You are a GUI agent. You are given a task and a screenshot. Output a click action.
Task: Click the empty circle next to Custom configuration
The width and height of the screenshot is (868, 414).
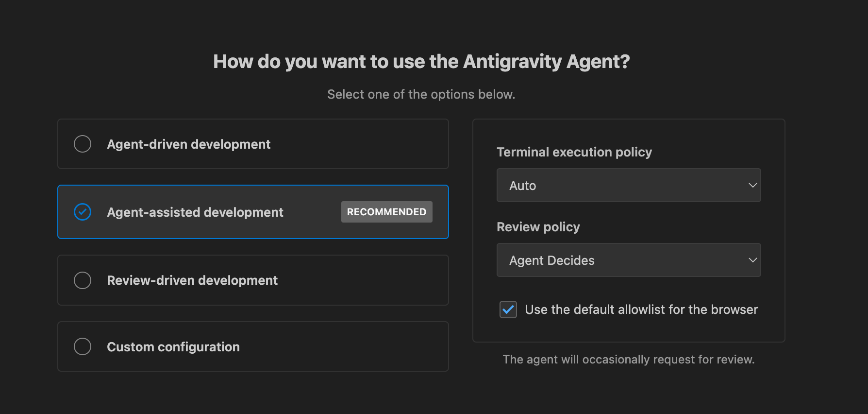click(83, 346)
